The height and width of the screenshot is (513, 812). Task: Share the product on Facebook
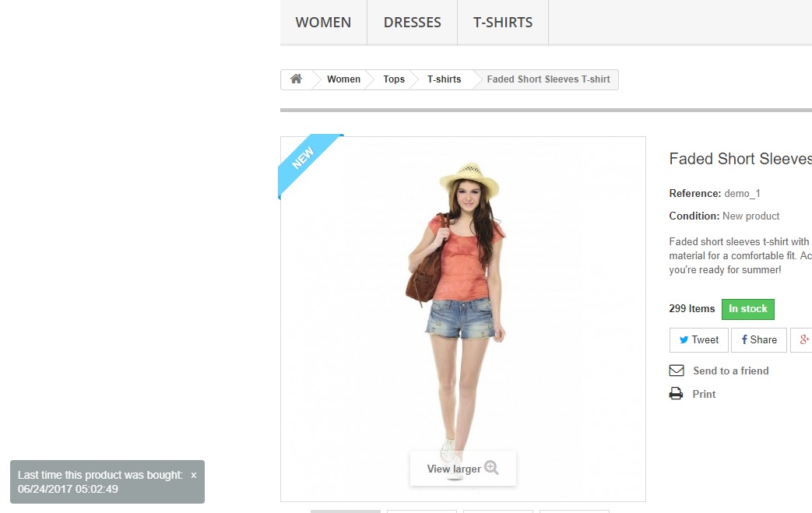pos(758,340)
